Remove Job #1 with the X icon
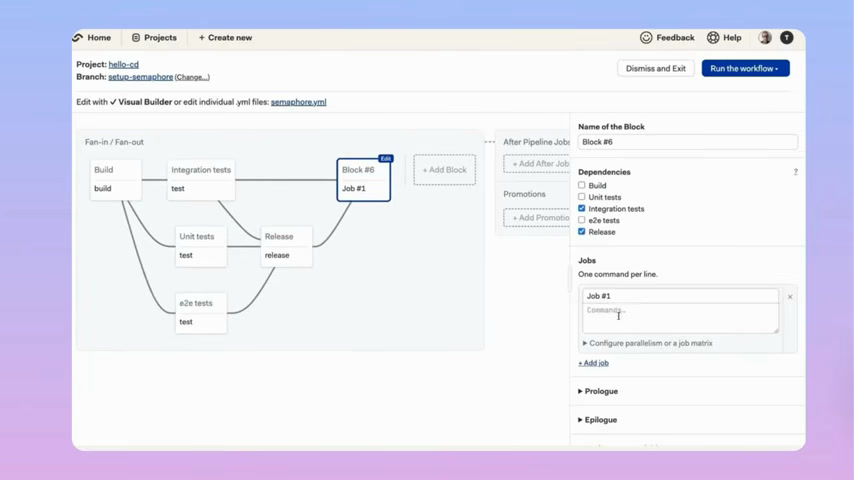The height and width of the screenshot is (480, 854). point(790,297)
